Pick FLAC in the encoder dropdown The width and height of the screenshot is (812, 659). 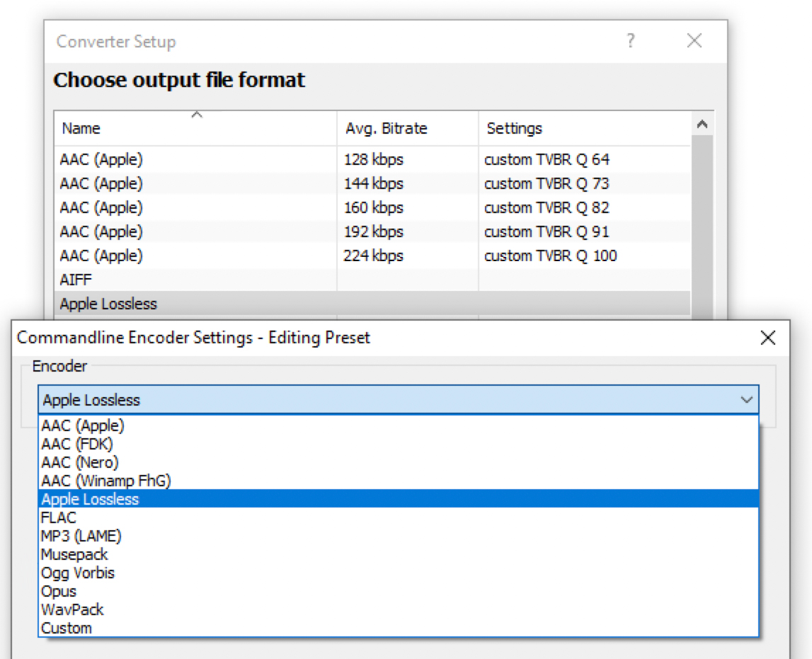tap(399, 517)
